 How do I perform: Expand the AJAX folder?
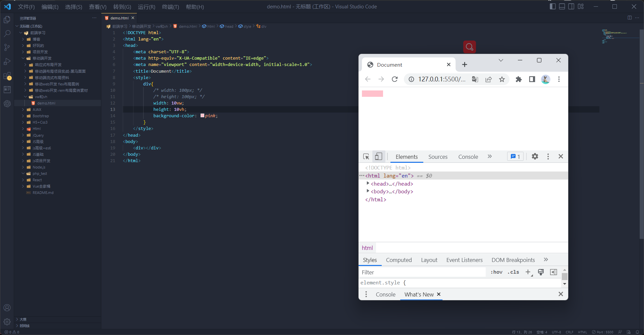37,110
